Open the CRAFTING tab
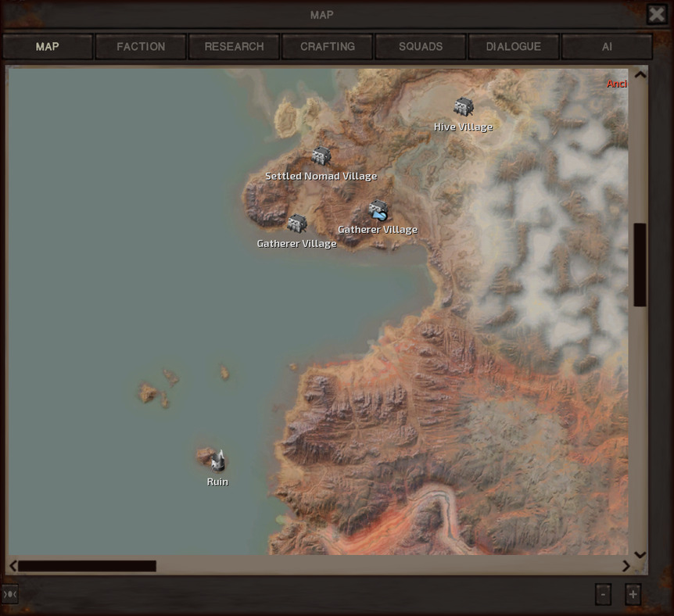 [327, 46]
